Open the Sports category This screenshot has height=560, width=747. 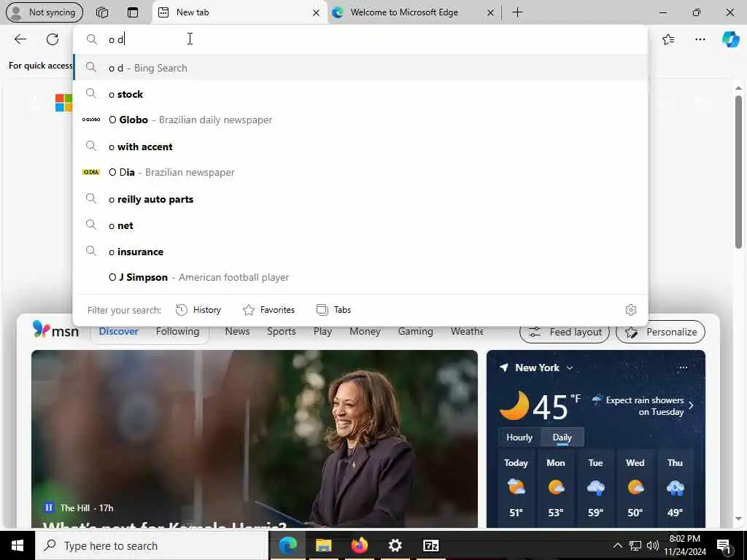point(282,332)
